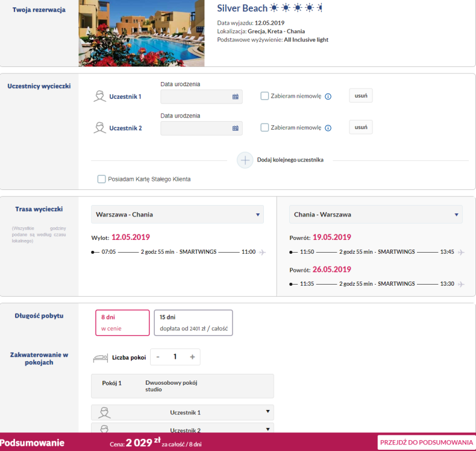476x451 pixels.
Task: Click person icon in room Uczestnik 1 dropdown
Action: click(x=104, y=412)
